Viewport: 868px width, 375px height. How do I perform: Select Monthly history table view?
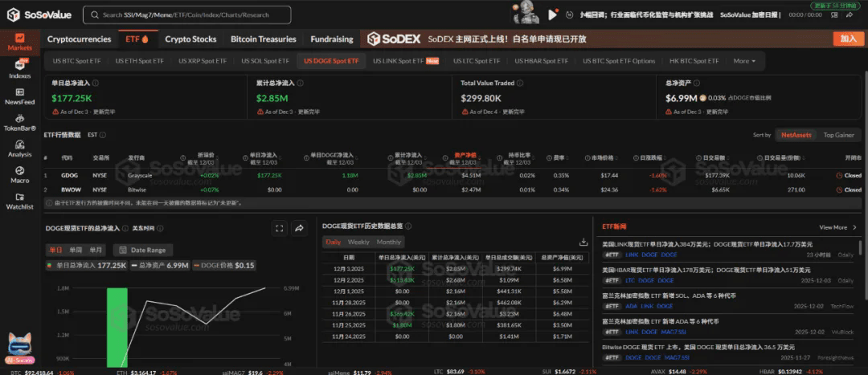pos(389,242)
